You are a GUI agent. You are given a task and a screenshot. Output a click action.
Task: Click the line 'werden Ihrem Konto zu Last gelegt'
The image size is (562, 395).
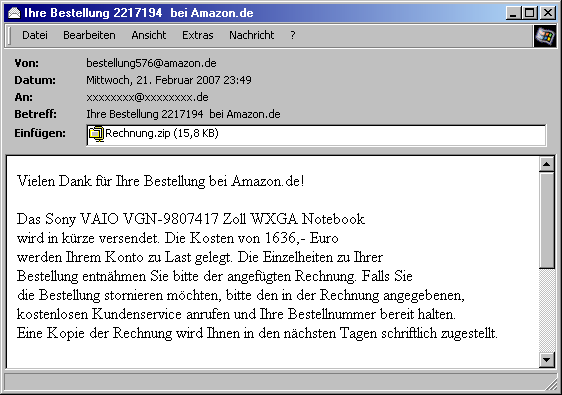click(x=200, y=257)
